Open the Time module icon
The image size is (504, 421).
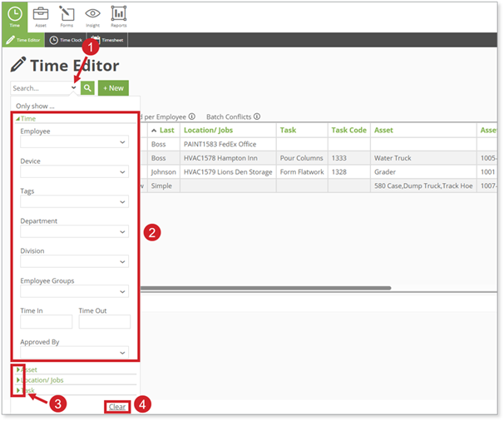(x=15, y=16)
